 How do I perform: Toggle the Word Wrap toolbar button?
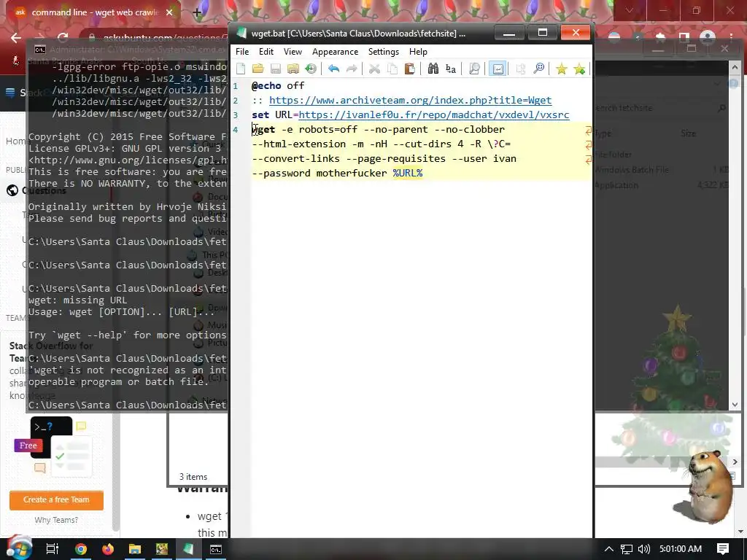coord(498,69)
